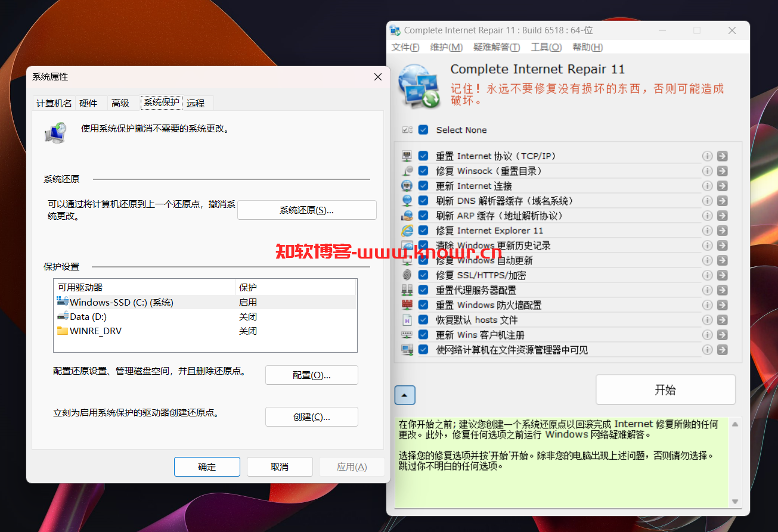Toggle 重置 Internet 协议 (TCP/IP) checkbox
The height and width of the screenshot is (532, 778).
[x=423, y=156]
